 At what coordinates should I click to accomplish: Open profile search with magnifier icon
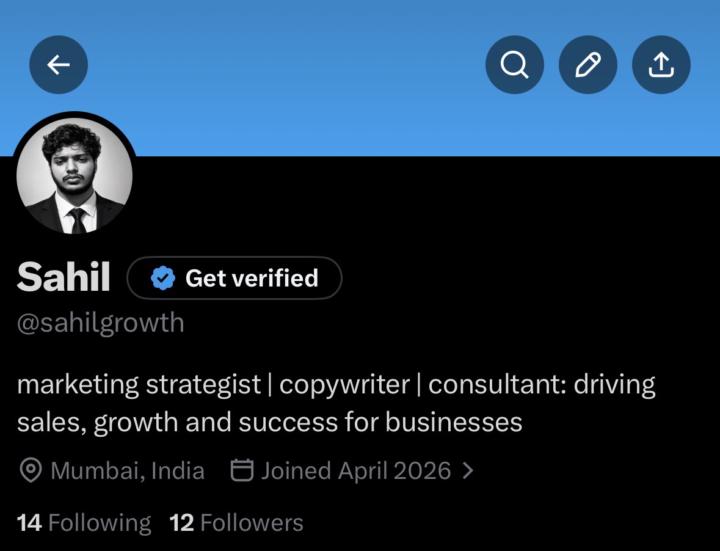(514, 65)
